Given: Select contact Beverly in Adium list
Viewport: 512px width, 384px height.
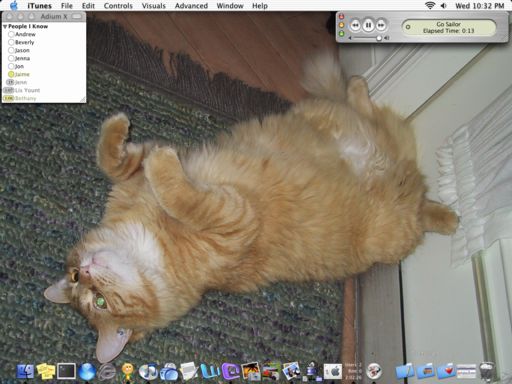Looking at the screenshot, I should (44, 42).
